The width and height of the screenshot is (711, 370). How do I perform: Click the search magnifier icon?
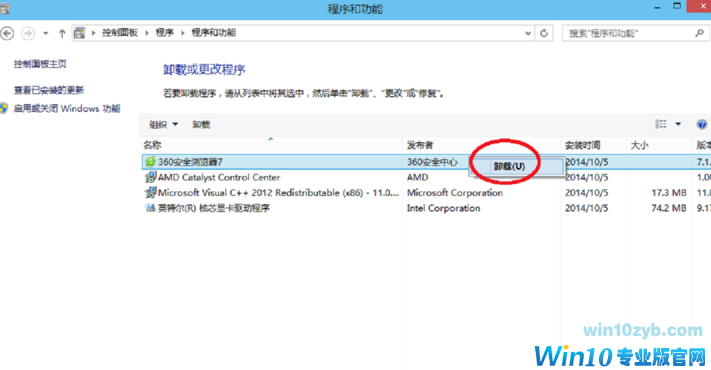point(700,33)
